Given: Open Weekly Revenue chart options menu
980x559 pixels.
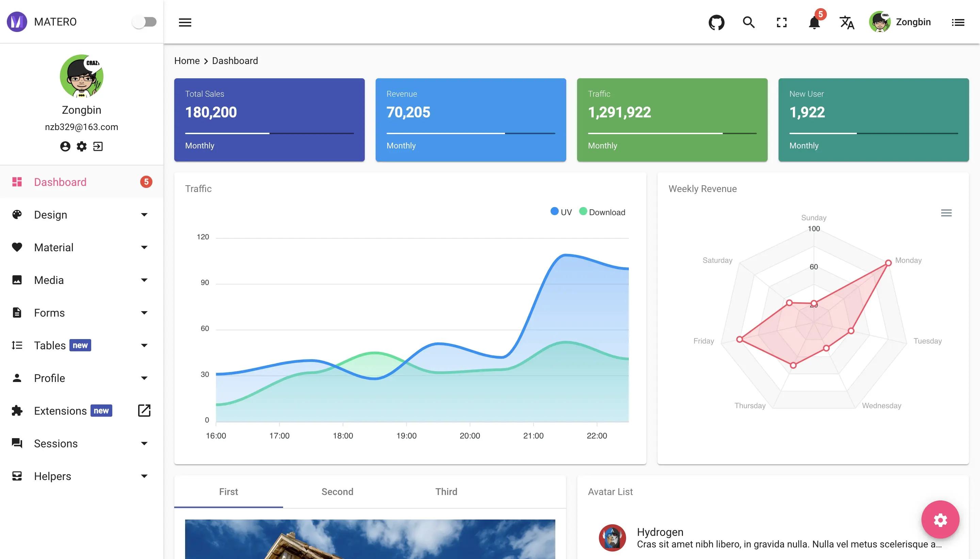Looking at the screenshot, I should click(946, 213).
